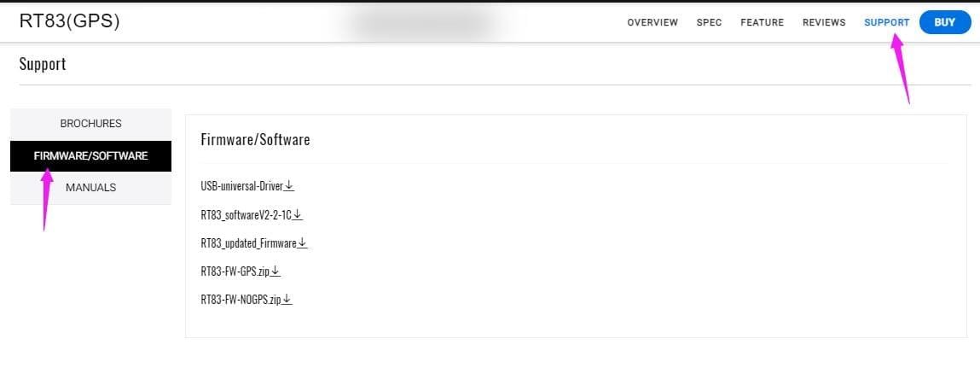Viewport: 980px width, 368px height.
Task: View the Reviews section
Action: point(824,22)
